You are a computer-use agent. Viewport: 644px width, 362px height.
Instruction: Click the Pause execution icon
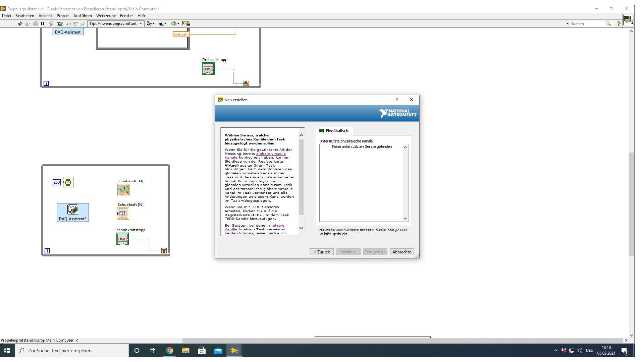pos(43,24)
